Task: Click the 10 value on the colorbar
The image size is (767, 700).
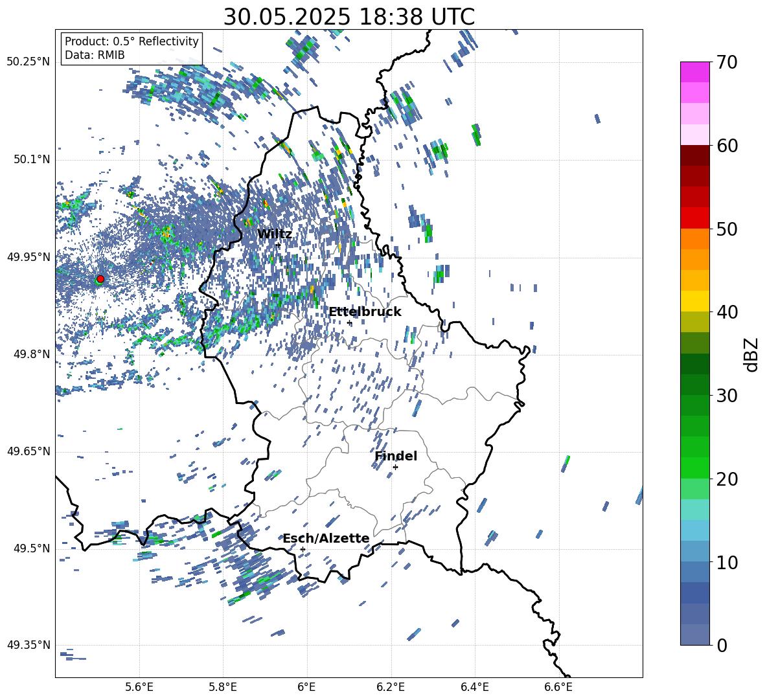Action: click(x=727, y=562)
